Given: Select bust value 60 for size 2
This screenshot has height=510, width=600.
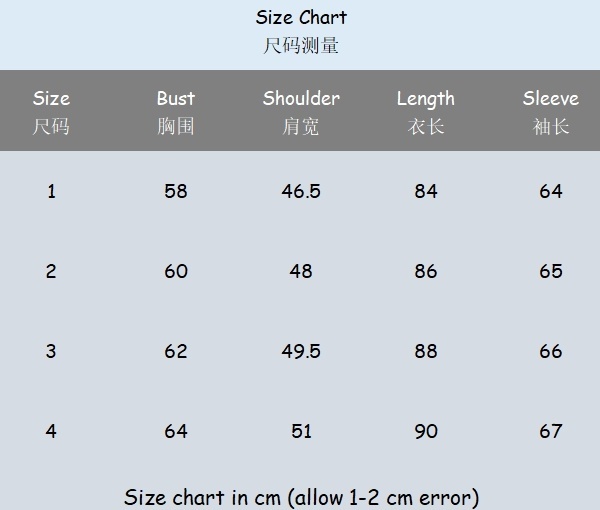Looking at the screenshot, I should tap(176, 271).
